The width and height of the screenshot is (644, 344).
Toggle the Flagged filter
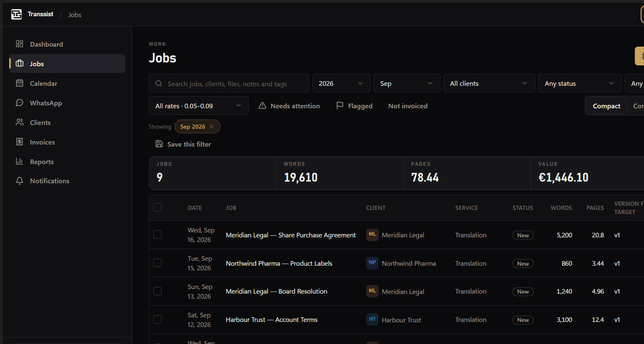(x=354, y=106)
